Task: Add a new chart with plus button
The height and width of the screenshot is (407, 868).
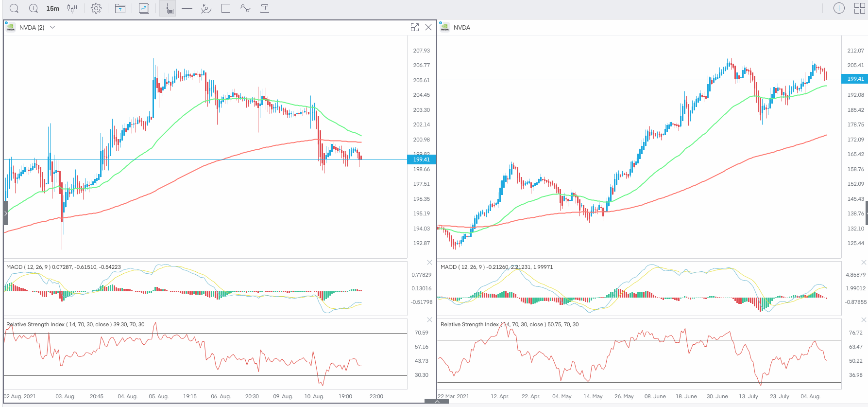Action: click(x=839, y=8)
